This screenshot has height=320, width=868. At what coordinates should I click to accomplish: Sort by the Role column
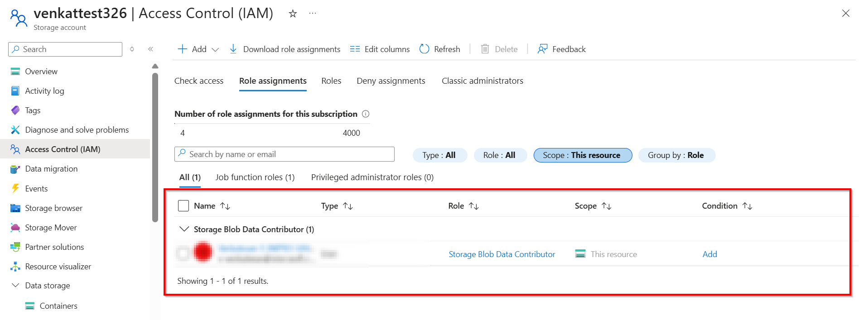click(x=463, y=206)
